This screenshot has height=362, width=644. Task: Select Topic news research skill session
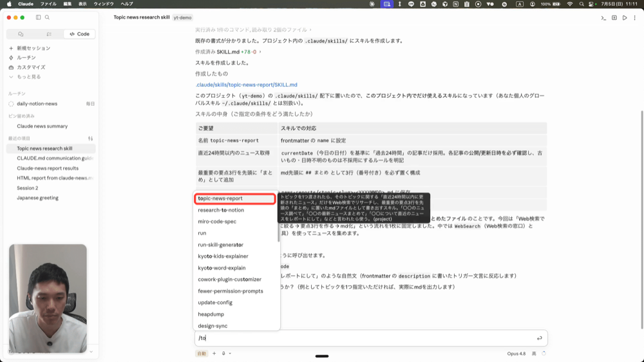[52, 148]
